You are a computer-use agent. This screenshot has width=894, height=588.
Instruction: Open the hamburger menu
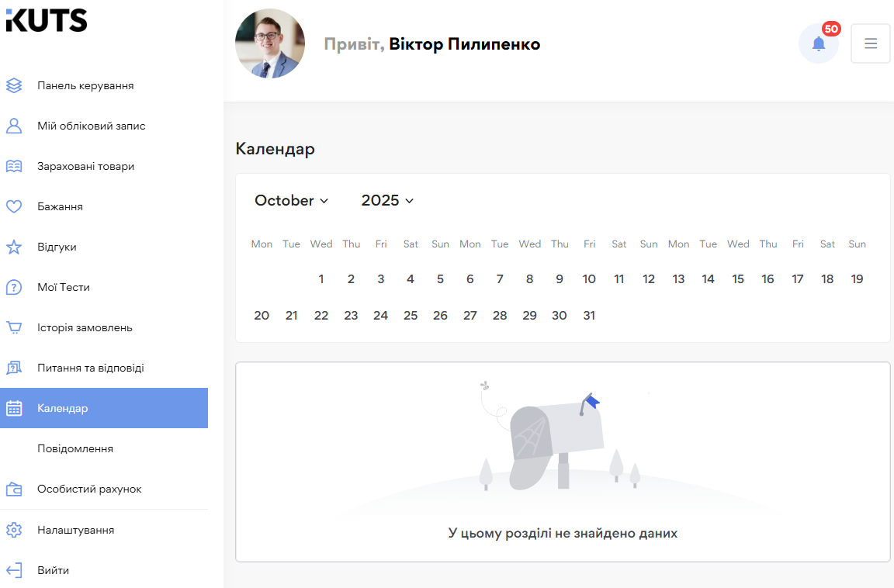click(870, 43)
